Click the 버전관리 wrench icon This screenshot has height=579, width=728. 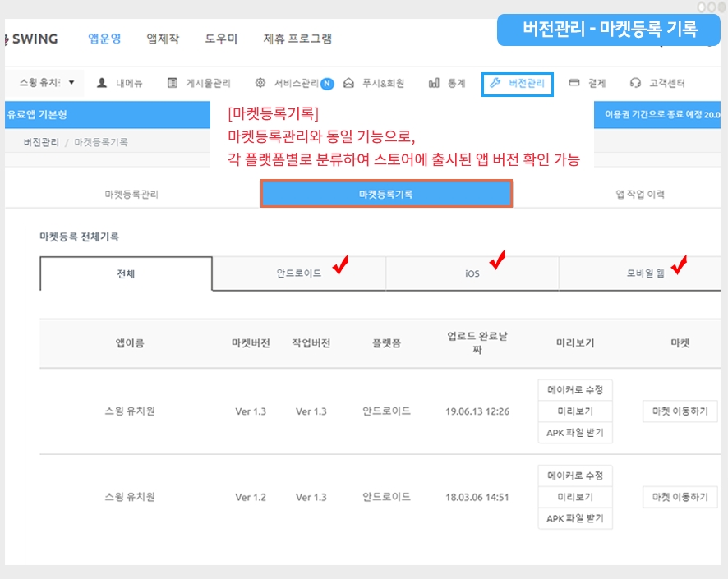point(495,83)
